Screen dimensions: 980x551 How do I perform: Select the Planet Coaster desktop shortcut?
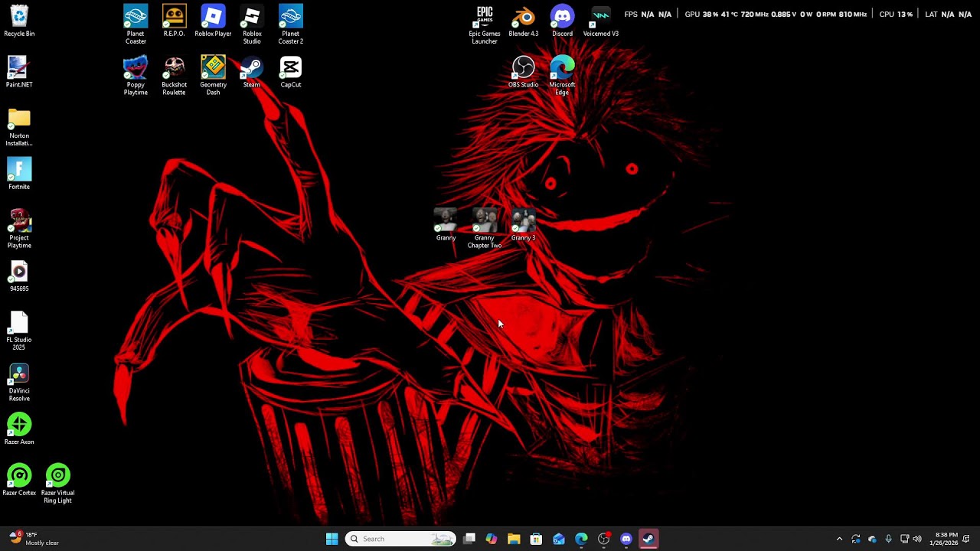coord(136,25)
